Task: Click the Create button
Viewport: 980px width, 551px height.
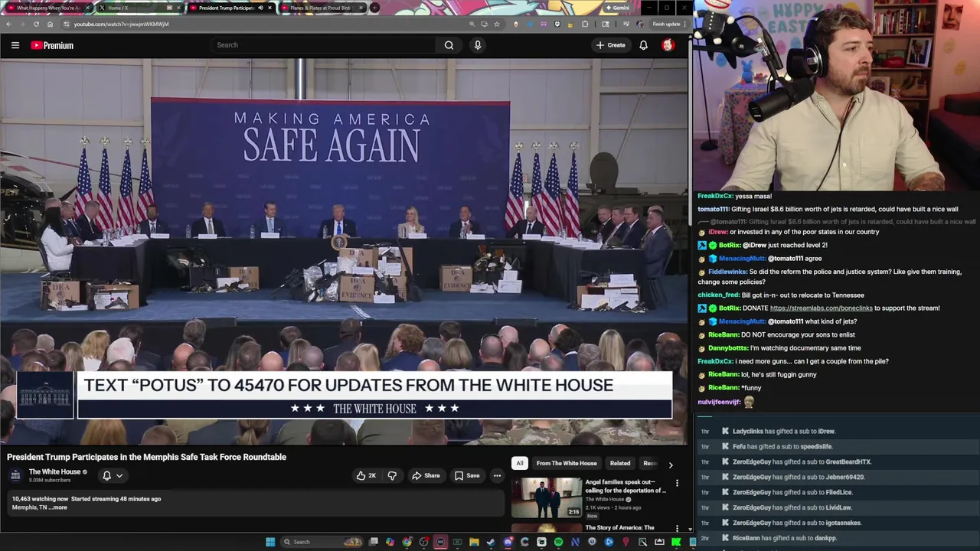Action: click(611, 45)
